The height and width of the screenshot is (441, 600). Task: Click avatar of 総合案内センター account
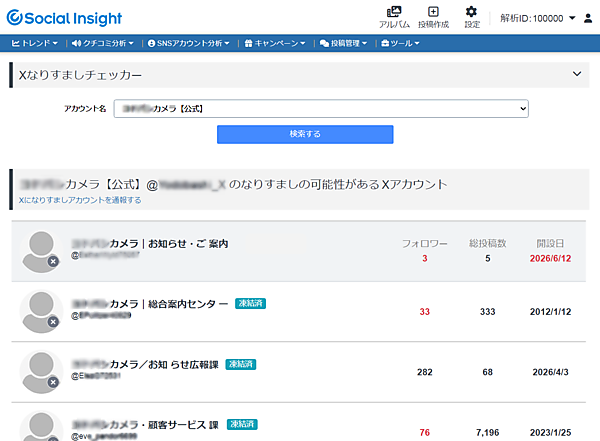(41, 312)
